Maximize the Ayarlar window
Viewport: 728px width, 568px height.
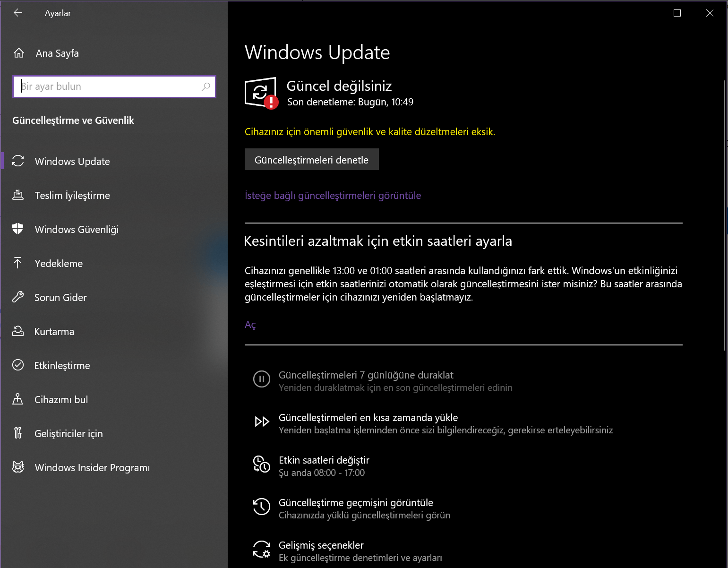tap(677, 13)
